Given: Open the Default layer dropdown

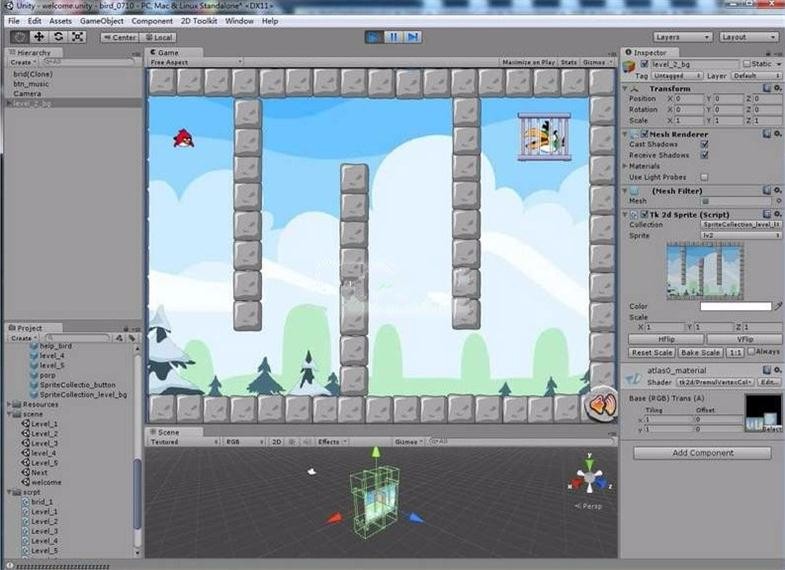Looking at the screenshot, I should click(756, 76).
